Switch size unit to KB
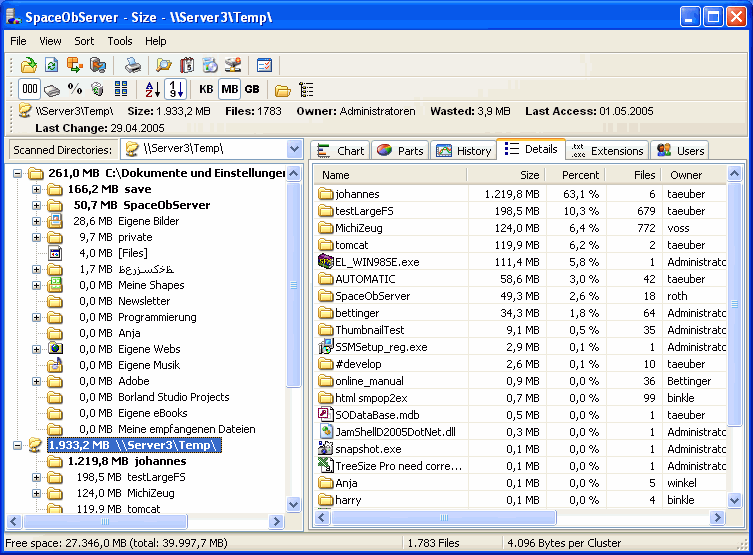 206,89
